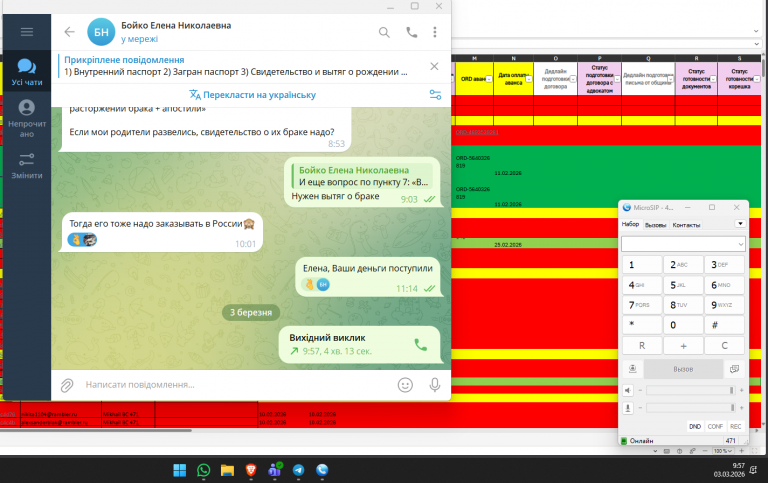The width and height of the screenshot is (768, 483).
Task: Open the quoted reply И еще вопрос по пункту 7
Action: coord(362,176)
